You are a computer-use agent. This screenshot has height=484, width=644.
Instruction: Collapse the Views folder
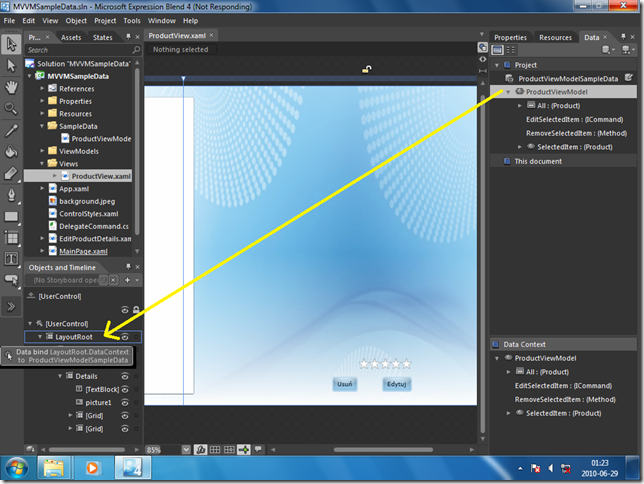point(42,163)
